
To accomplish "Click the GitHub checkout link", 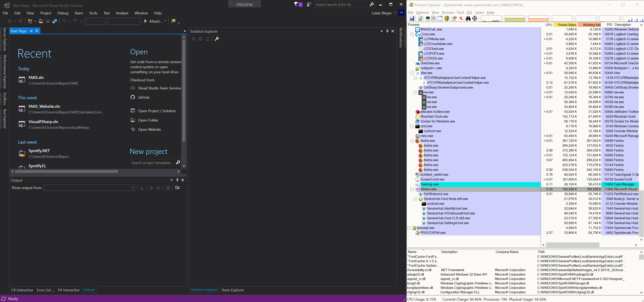I will click(x=144, y=97).
